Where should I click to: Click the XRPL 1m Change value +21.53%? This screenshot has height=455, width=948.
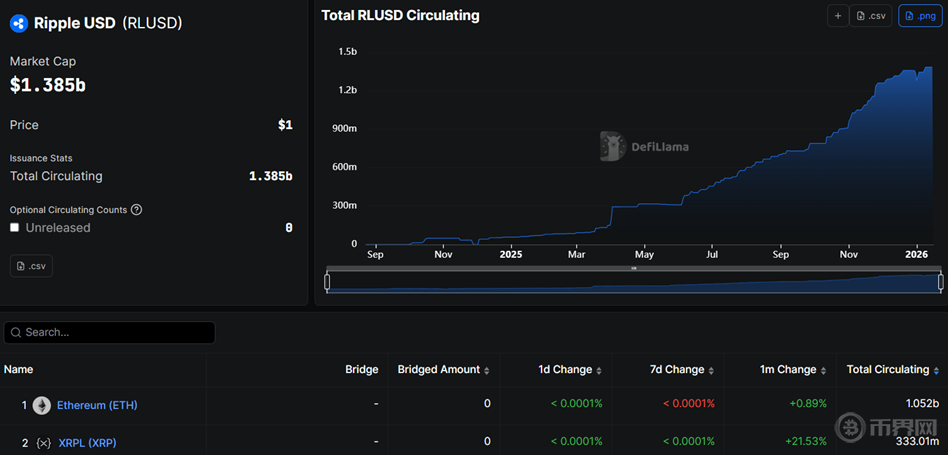[x=804, y=442]
